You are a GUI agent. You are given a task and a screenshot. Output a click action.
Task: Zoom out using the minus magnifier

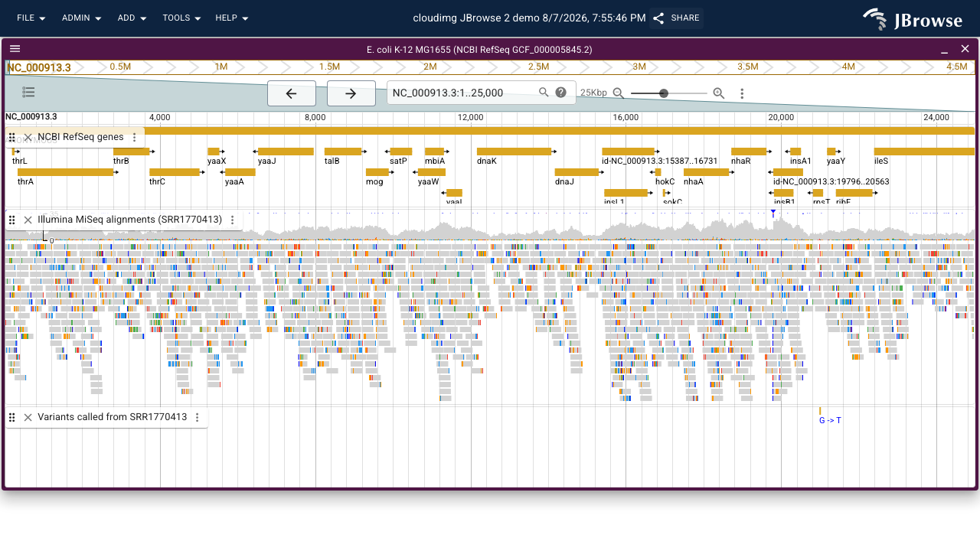(619, 93)
